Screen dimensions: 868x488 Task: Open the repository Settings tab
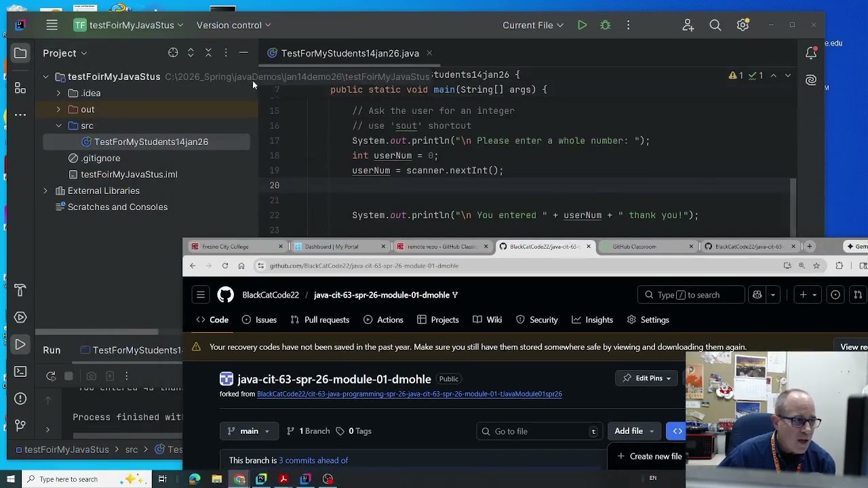[x=648, y=320]
